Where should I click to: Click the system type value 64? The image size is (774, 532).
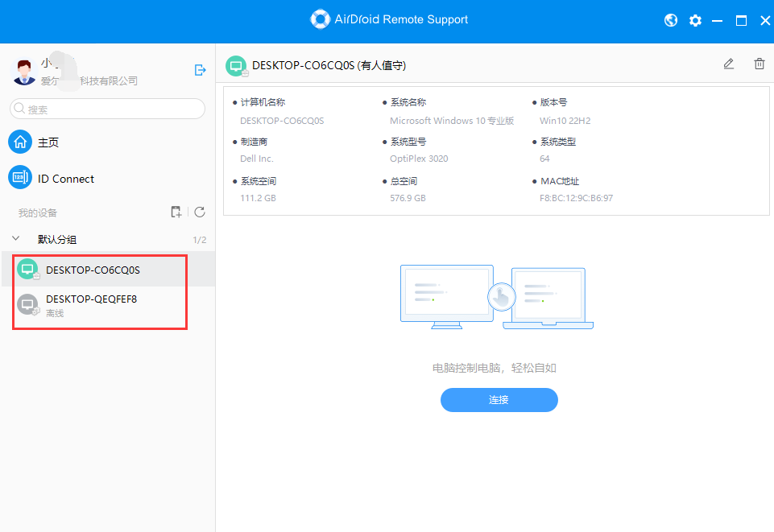(x=544, y=159)
